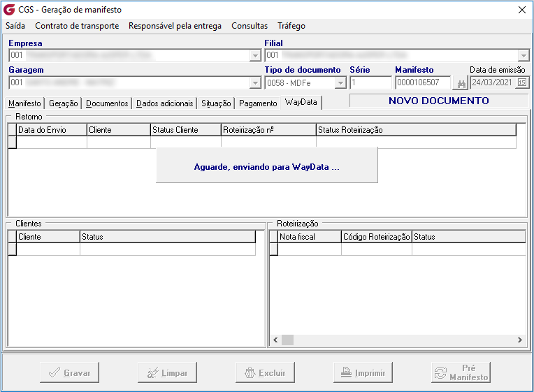Switch to the Dados adicionais tab
The height and width of the screenshot is (392, 534).
click(x=165, y=103)
